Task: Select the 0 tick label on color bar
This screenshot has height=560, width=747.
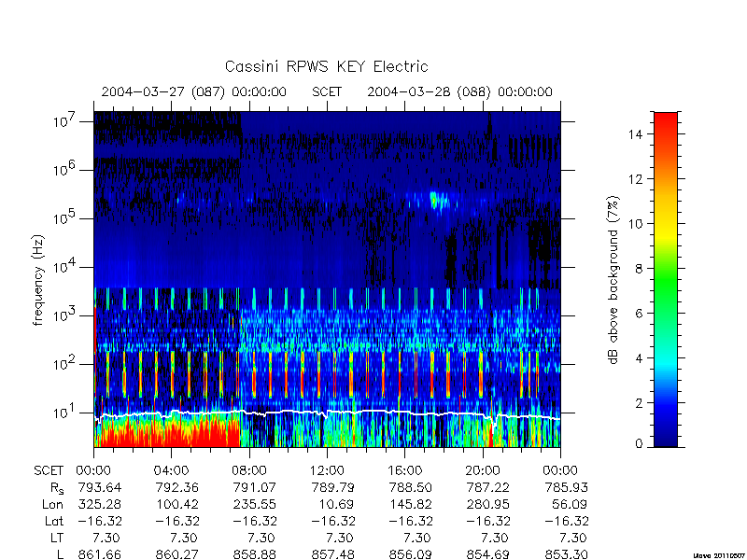Action: pyautogui.click(x=639, y=444)
